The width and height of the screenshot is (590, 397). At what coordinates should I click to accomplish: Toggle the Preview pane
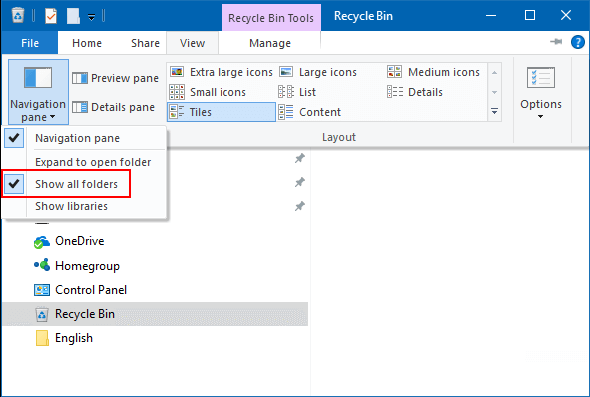(x=115, y=78)
